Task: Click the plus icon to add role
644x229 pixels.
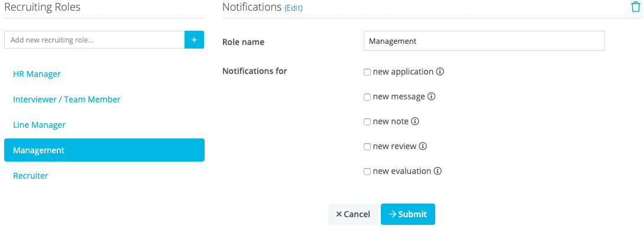Action: (x=195, y=40)
